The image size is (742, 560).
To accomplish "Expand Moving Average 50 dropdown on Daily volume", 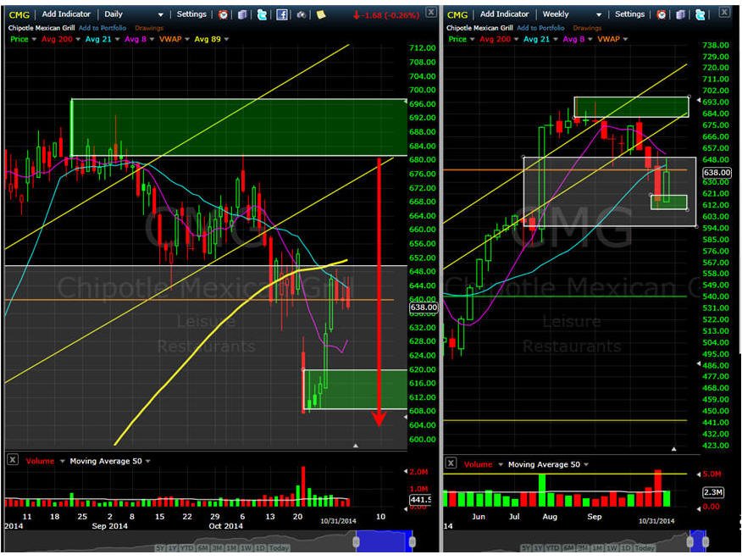I will (x=148, y=461).
